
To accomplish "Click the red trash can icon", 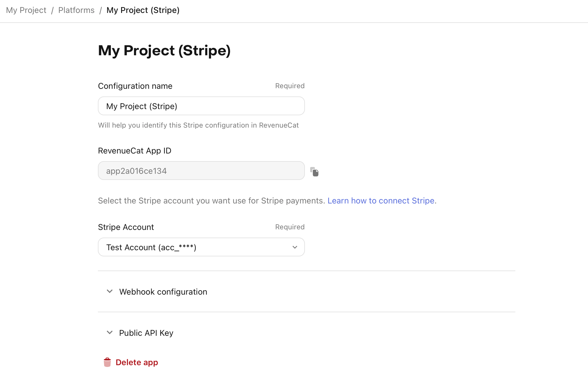I will point(107,362).
